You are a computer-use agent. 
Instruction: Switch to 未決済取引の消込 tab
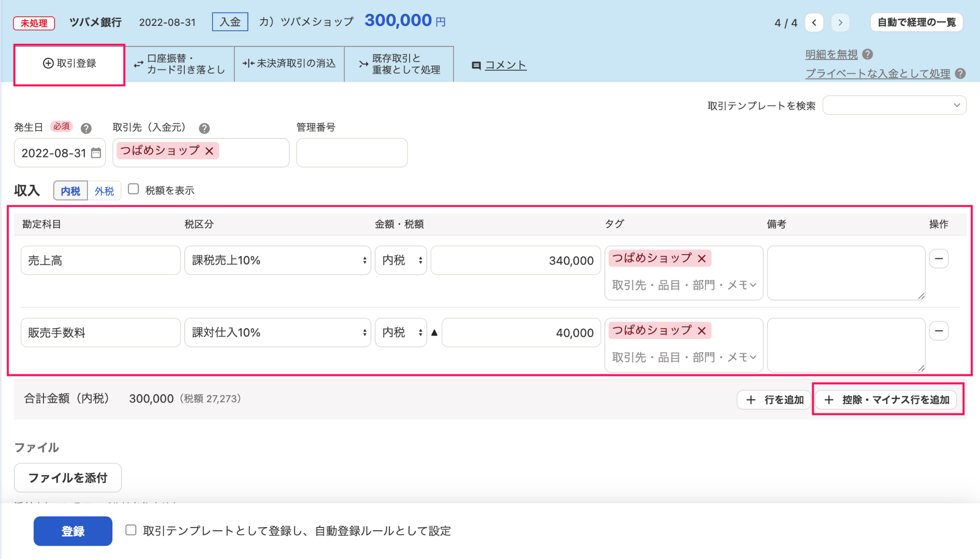coord(289,64)
